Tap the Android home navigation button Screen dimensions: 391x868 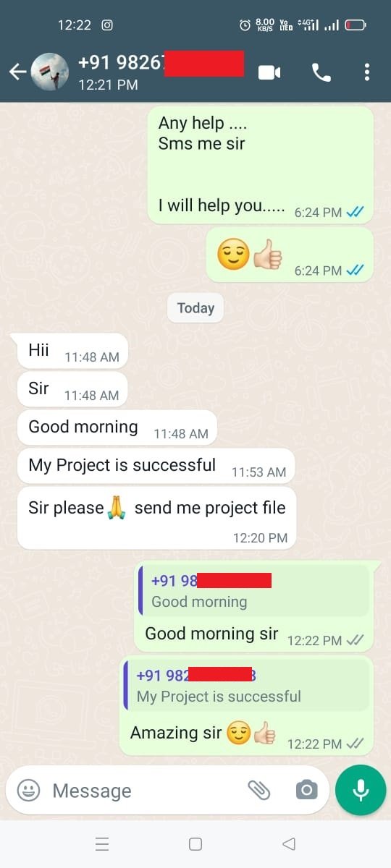coord(195,843)
